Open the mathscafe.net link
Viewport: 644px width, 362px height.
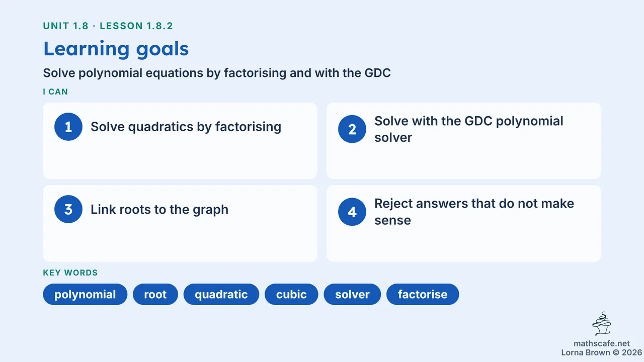[x=602, y=343]
